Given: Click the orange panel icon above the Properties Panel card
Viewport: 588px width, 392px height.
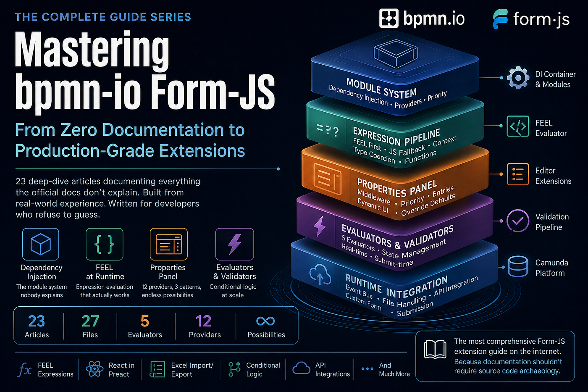Looking at the screenshot, I should pyautogui.click(x=168, y=244).
